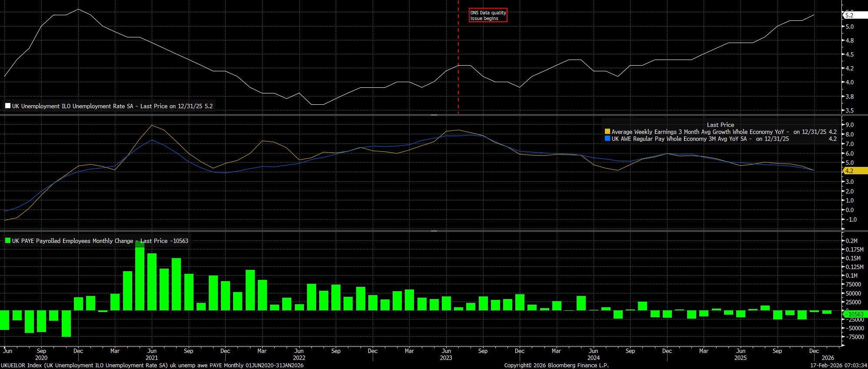The height and width of the screenshot is (369, 868).
Task: Grab the divider handle between unemployment and earnings panels
Action: point(434,115)
